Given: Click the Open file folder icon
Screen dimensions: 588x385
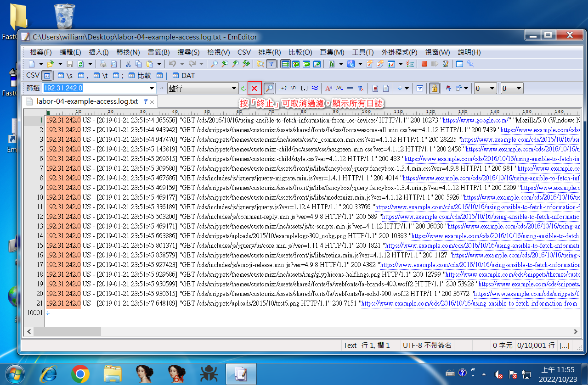Looking at the screenshot, I should click(x=51, y=64).
